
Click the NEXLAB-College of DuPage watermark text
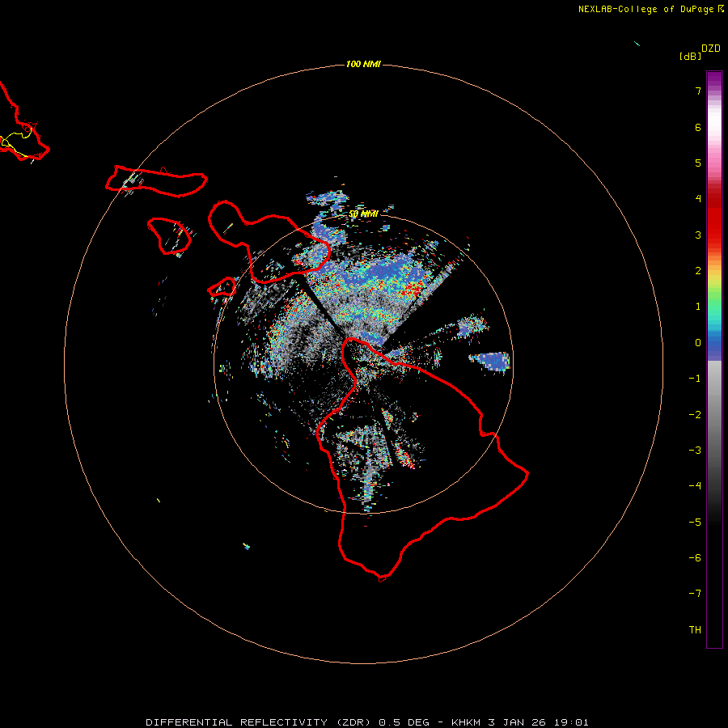tap(650, 9)
